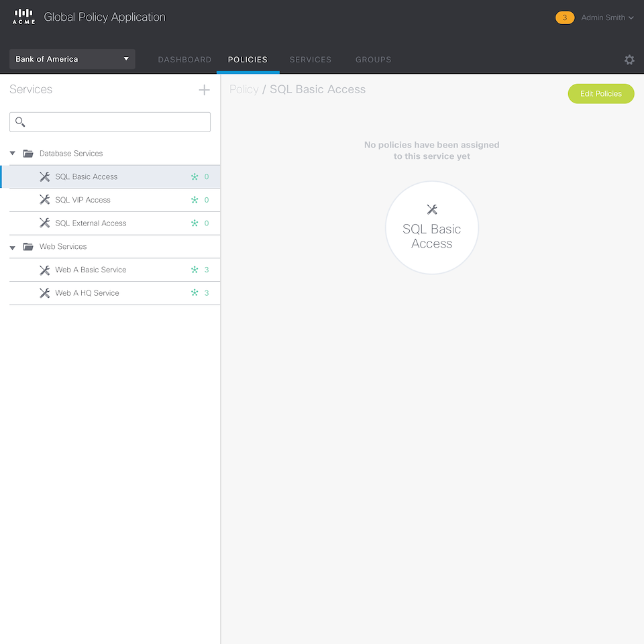Click the green policy-count icon for SQL External Access
Screen dimensions: 644x644
pyautogui.click(x=195, y=223)
